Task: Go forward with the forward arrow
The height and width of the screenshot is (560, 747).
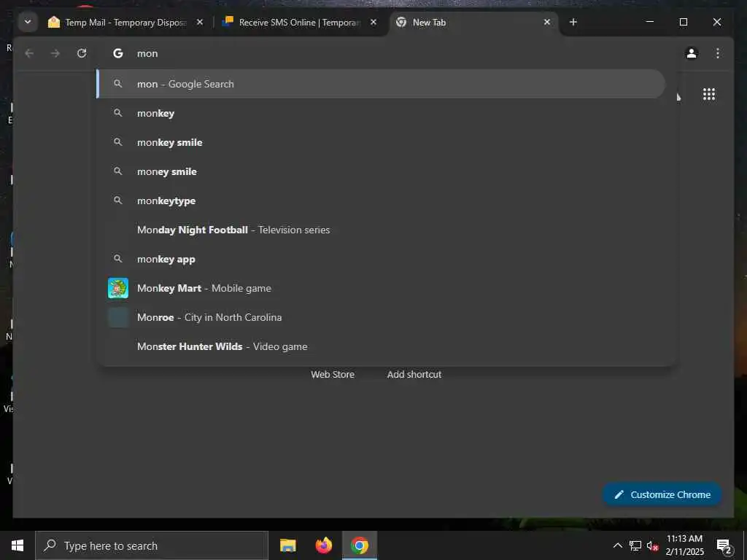Action: 55,53
